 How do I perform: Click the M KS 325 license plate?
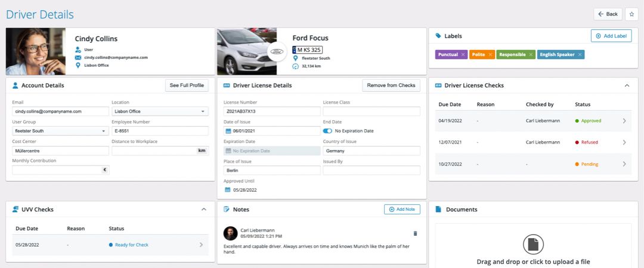tap(307, 49)
